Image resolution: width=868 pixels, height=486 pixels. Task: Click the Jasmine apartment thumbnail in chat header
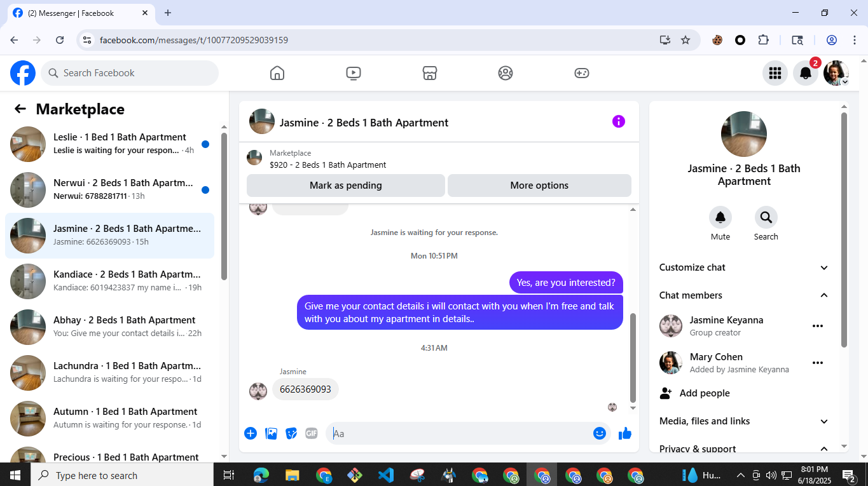[262, 121]
